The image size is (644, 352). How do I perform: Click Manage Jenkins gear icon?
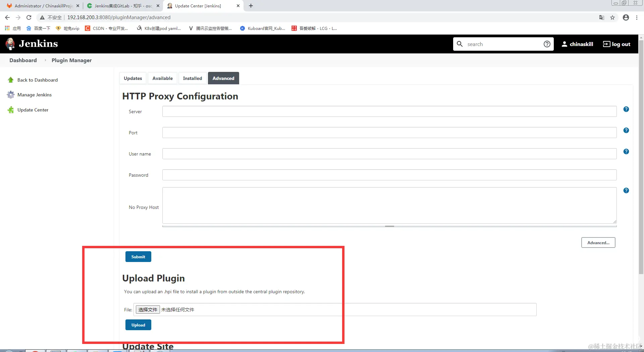tap(11, 95)
